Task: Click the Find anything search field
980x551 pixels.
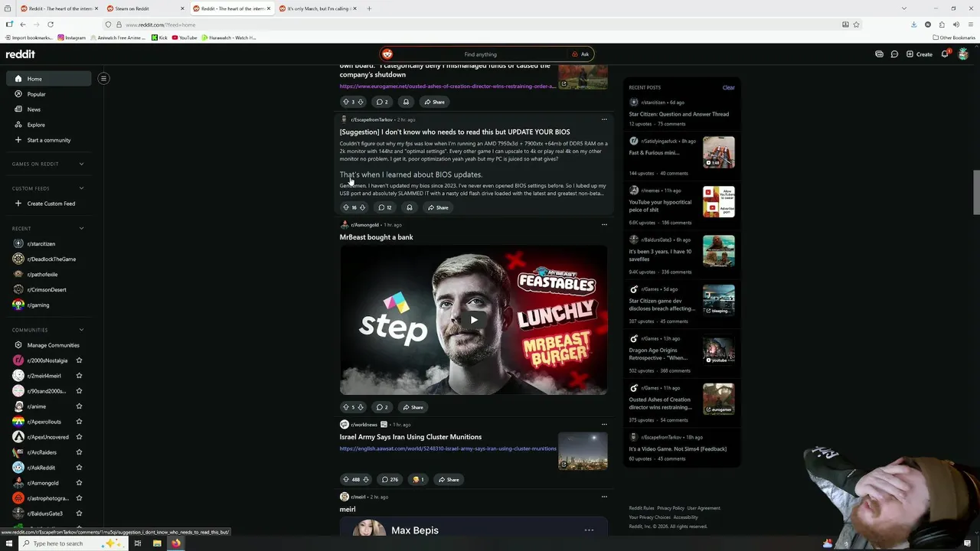Action: pos(480,54)
